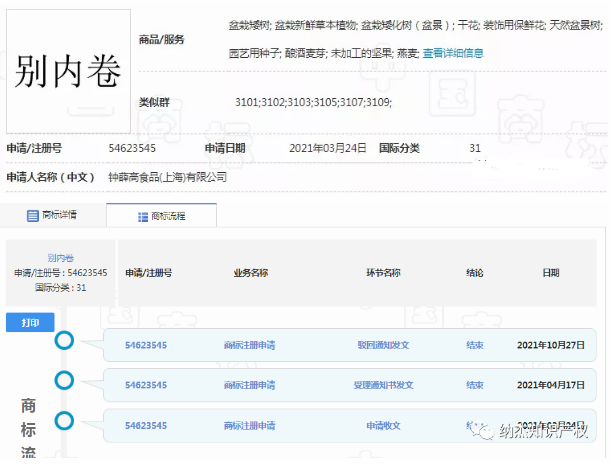Image resolution: width=612 pixels, height=466 pixels.
Task: Open the 查看详细信息 link
Action: pyautogui.click(x=453, y=53)
